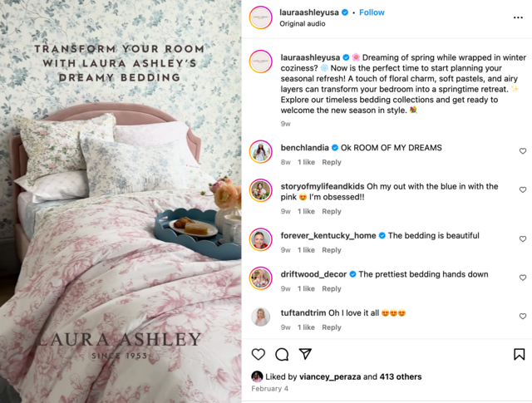The height and width of the screenshot is (403, 532).
Task: Share the post via paper plane icon
Action: tap(305, 354)
